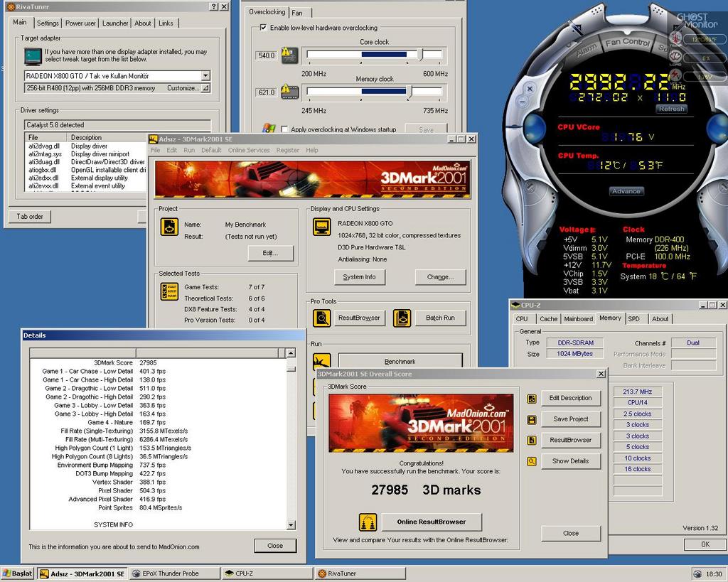Select ati2dvag.dll driver file row
Viewport: 728px width, 582px height.
tap(86, 146)
